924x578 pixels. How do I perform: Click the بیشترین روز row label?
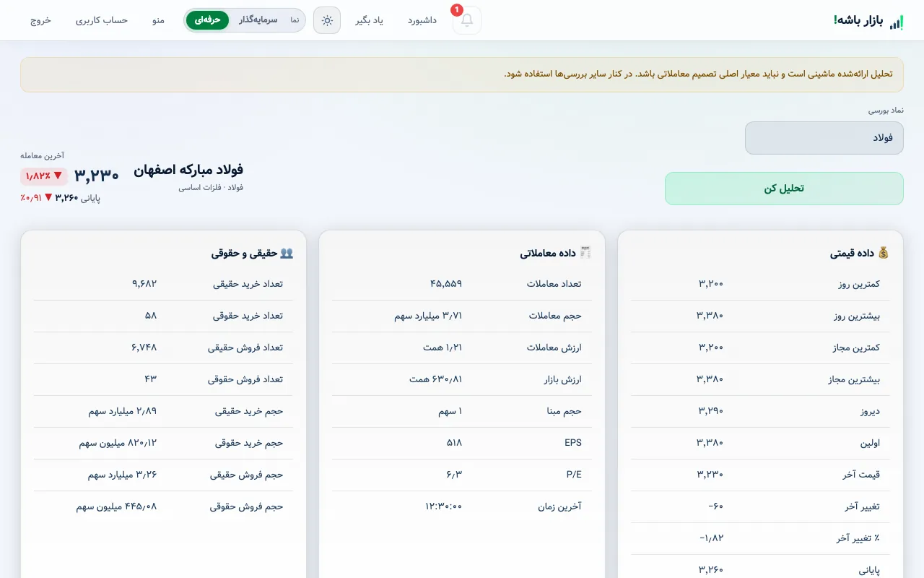(858, 316)
